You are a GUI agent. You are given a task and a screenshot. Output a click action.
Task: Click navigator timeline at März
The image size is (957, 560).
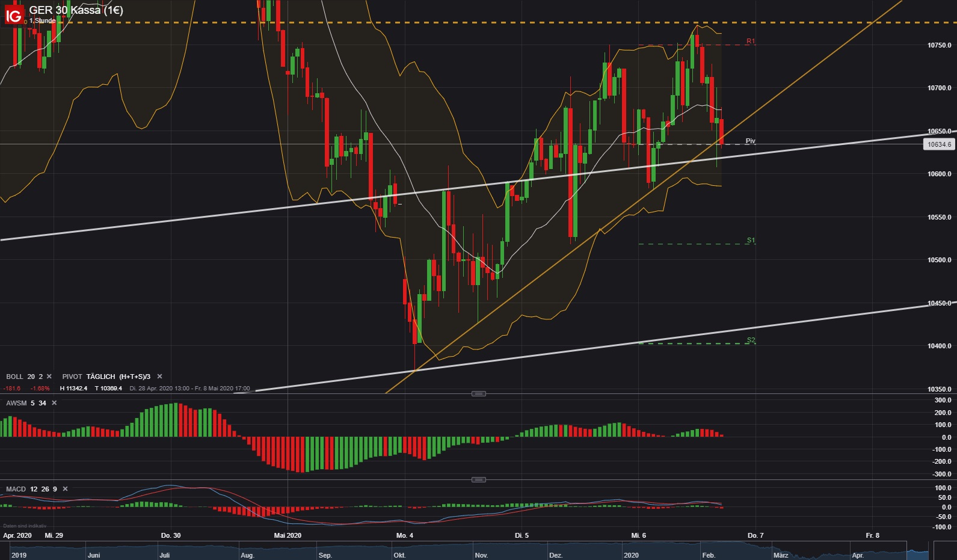[x=780, y=555]
